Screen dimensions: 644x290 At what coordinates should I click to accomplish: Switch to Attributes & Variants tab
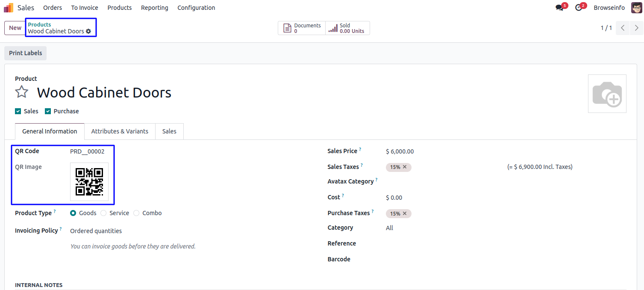pyautogui.click(x=120, y=131)
